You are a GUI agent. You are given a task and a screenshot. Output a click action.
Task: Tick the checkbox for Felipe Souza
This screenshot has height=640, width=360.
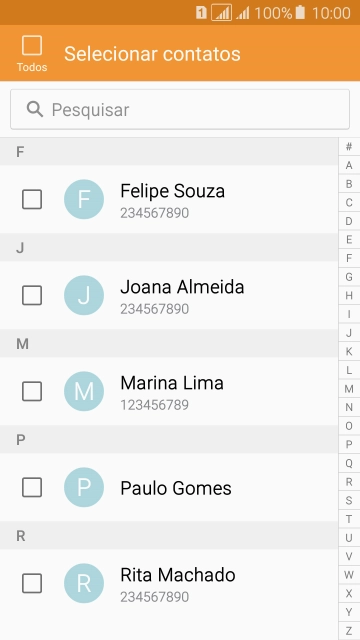(32, 199)
